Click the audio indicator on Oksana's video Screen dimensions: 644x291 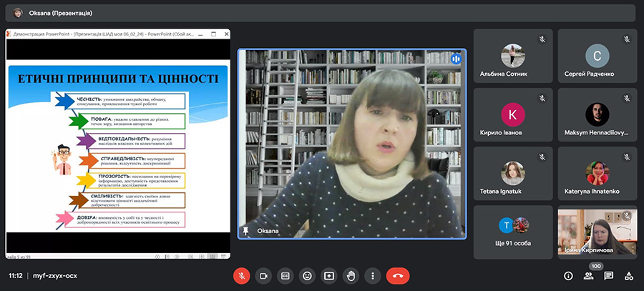455,59
